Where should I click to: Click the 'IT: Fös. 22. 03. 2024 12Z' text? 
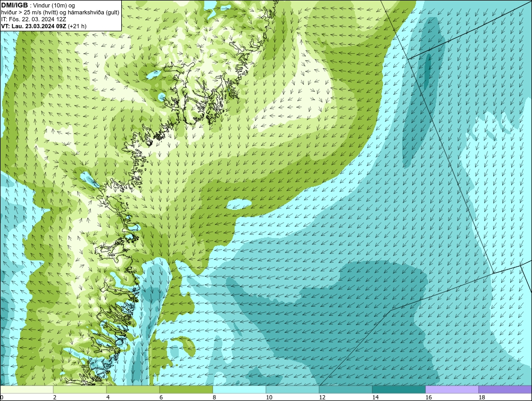pos(32,19)
